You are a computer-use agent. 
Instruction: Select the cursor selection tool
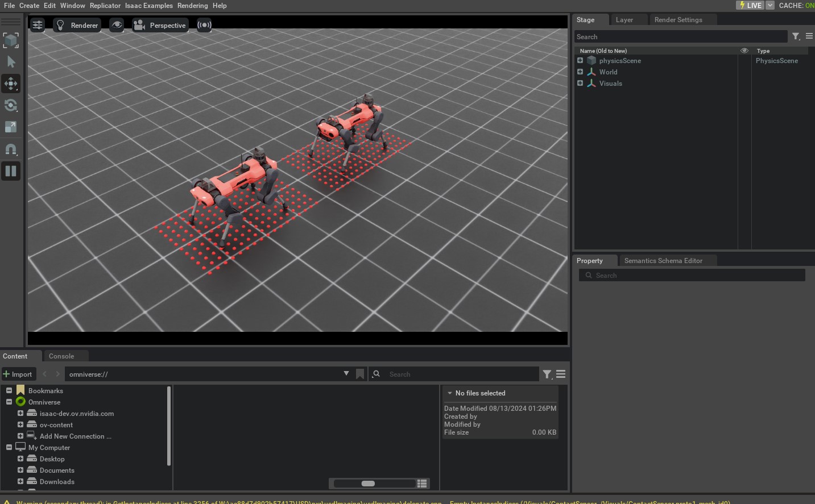[x=11, y=61]
